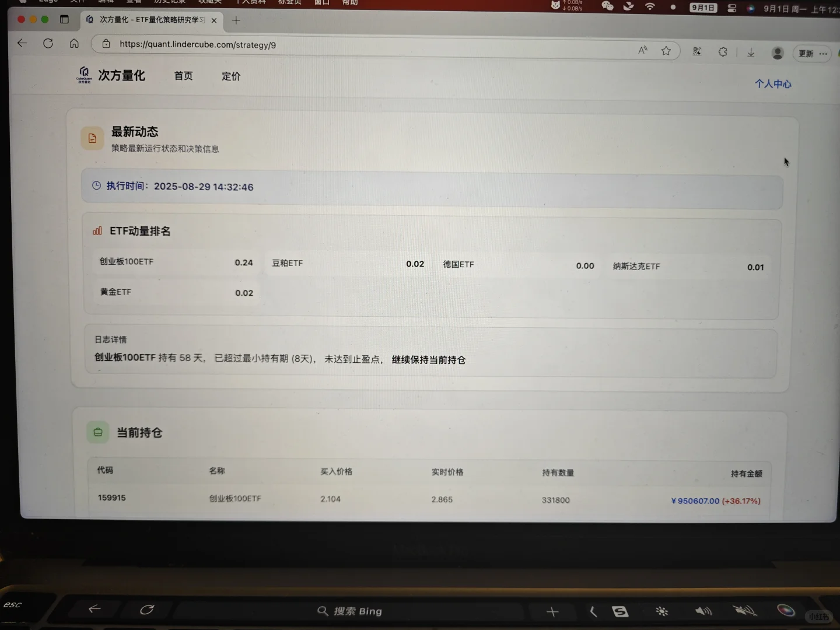
Task: Toggle favorite star for the current page
Action: pyautogui.click(x=666, y=51)
